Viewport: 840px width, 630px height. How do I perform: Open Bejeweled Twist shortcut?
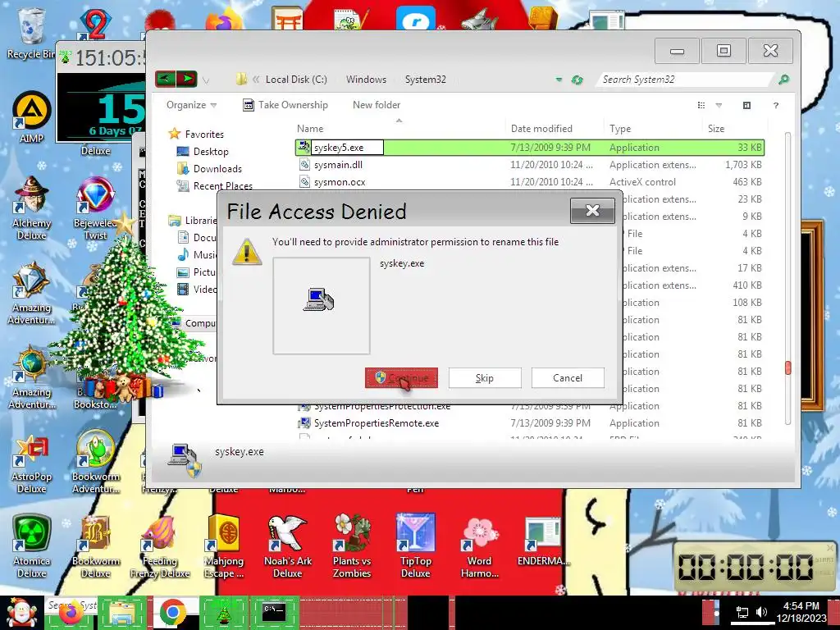coord(95,208)
